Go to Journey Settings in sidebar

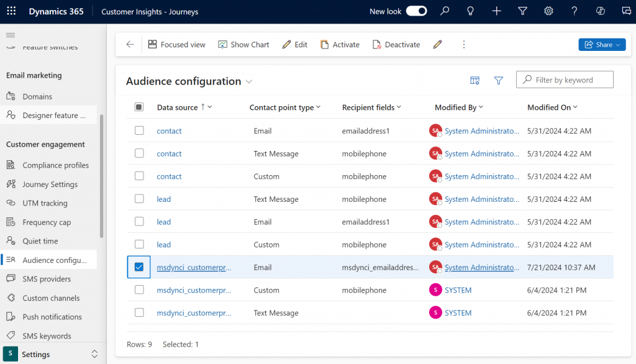pyautogui.click(x=50, y=184)
